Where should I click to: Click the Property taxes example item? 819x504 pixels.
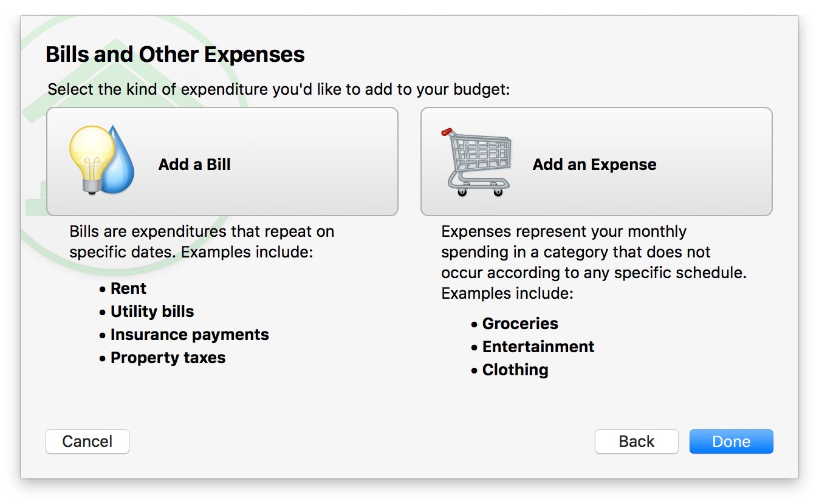coord(168,358)
